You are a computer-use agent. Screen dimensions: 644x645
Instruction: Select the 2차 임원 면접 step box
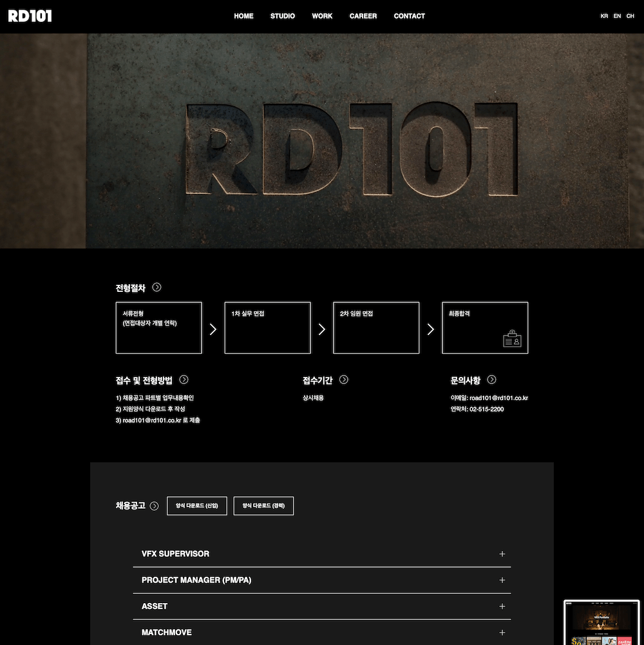click(x=376, y=328)
